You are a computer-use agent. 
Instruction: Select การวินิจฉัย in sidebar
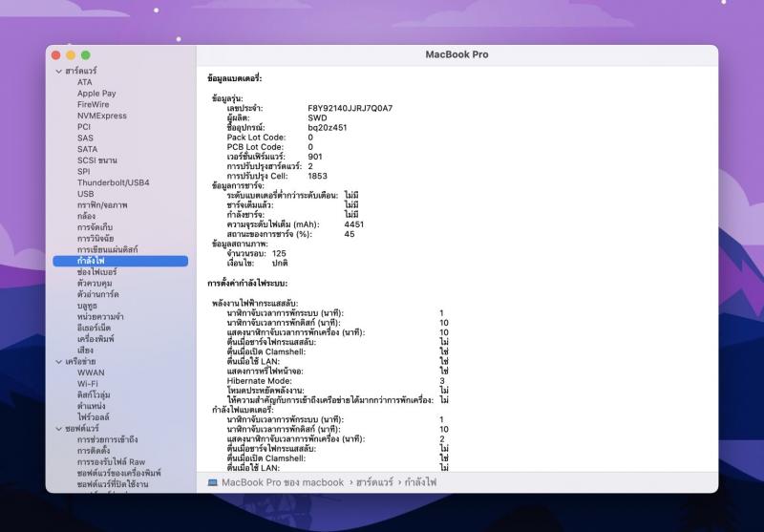(x=95, y=238)
